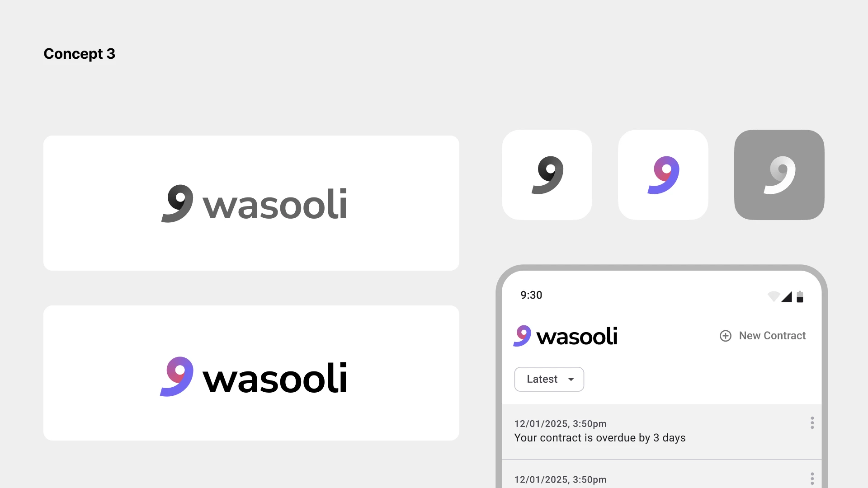
Task: Click the Concept 3 heading
Action: 80,54
